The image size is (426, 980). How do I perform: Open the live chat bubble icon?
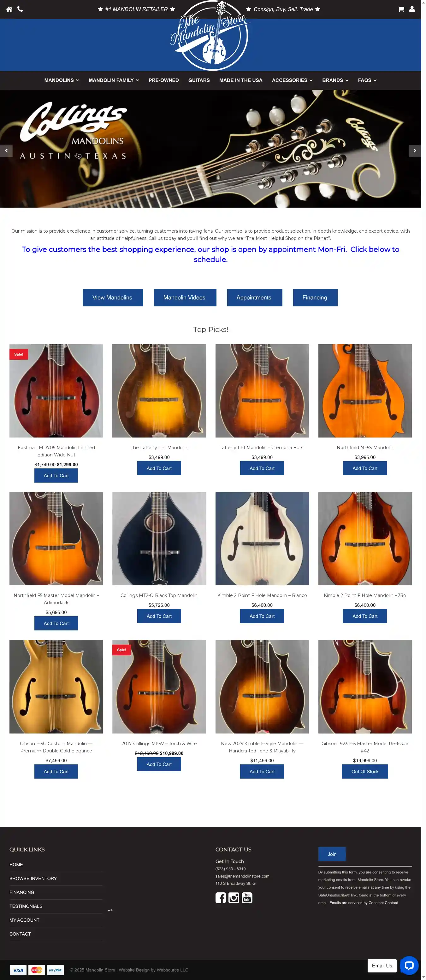(x=409, y=966)
